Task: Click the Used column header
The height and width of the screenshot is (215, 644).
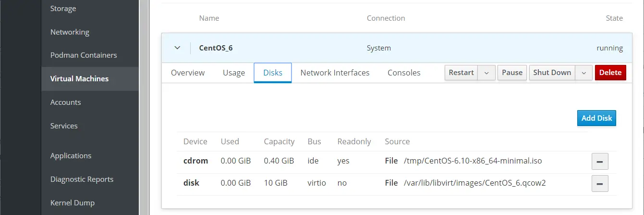Action: pos(230,141)
